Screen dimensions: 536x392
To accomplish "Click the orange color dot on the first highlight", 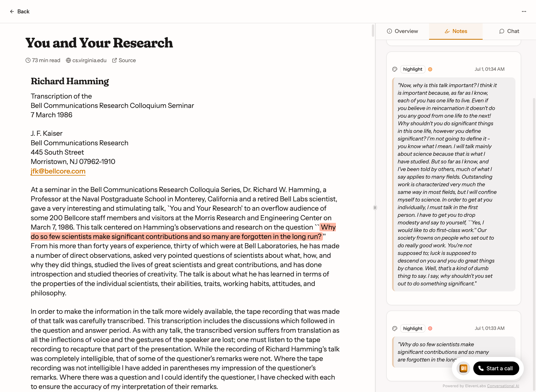I will click(x=430, y=69).
